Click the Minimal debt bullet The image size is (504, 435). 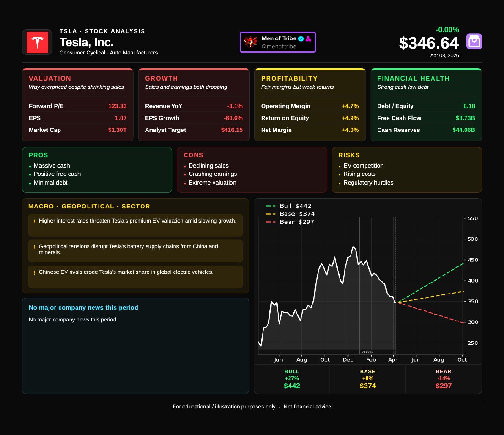point(50,183)
